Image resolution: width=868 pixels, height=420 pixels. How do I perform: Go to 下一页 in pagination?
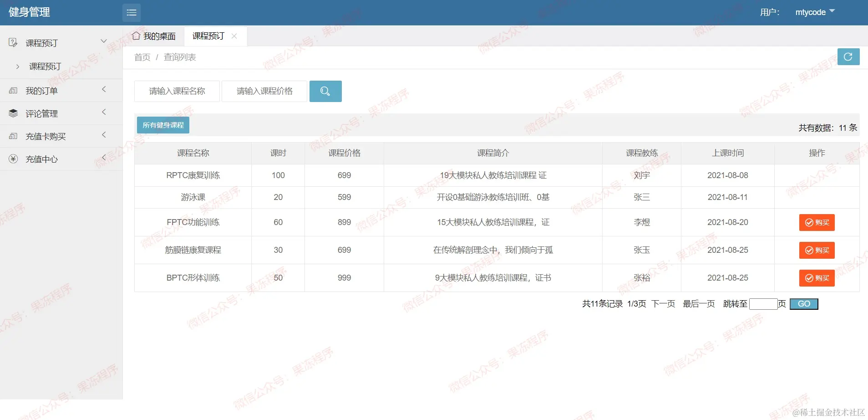(x=663, y=304)
